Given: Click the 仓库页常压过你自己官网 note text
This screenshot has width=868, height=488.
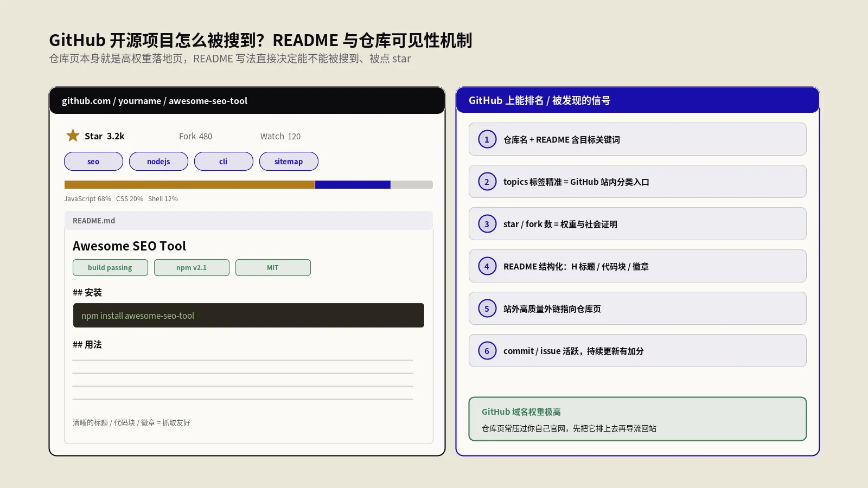Looking at the screenshot, I should point(569,428).
